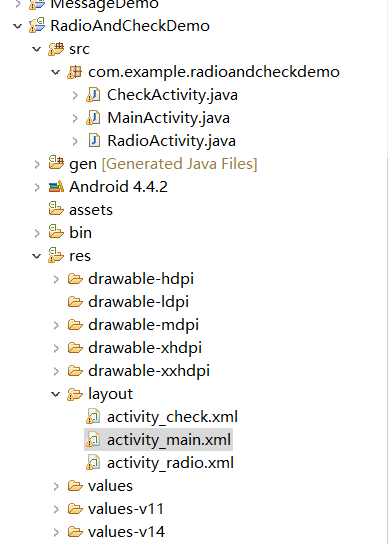Expand the drawable-xxhdpi folder
The width and height of the screenshot is (388, 544).
(56, 371)
